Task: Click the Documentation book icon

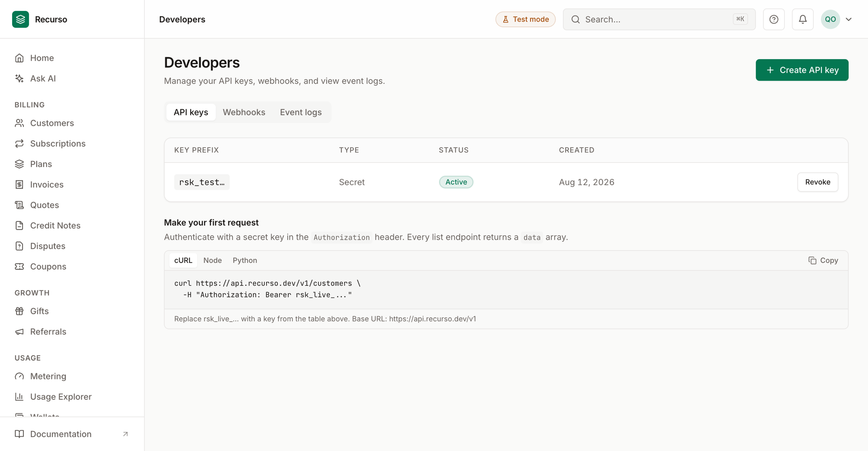Action: 19,434
